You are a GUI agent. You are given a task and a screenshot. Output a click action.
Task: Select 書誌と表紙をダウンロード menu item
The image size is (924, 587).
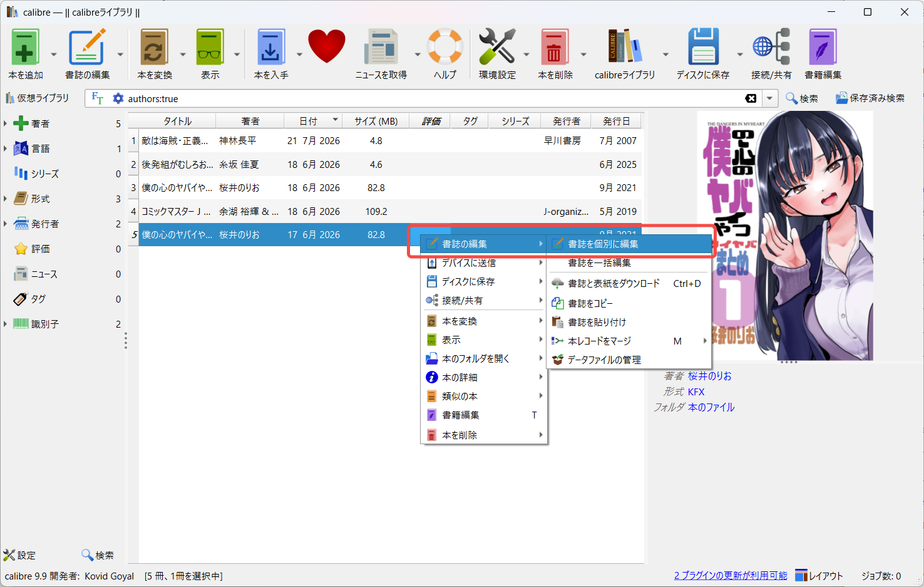630,283
